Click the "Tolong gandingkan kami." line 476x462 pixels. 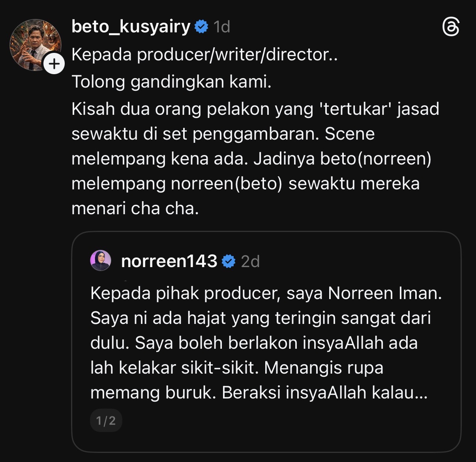(x=171, y=82)
